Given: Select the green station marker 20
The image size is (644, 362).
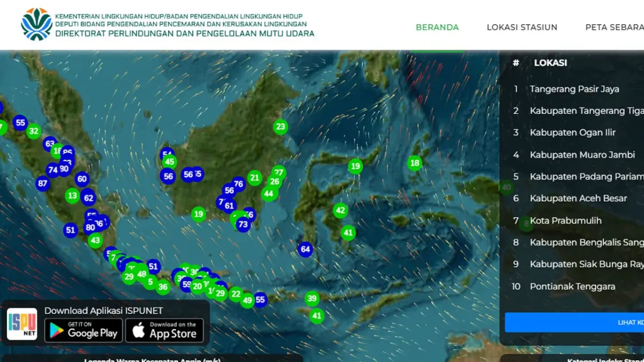Looking at the screenshot, I should (197, 286).
